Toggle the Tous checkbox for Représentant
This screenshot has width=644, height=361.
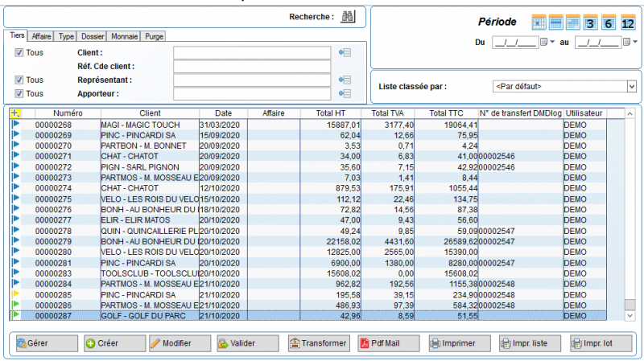click(19, 80)
